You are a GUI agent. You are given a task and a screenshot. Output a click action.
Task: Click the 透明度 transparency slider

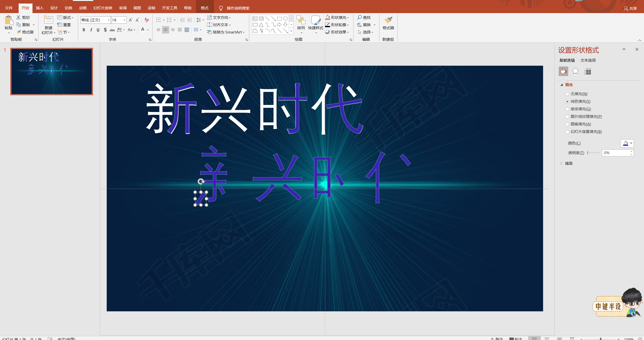pyautogui.click(x=594, y=153)
